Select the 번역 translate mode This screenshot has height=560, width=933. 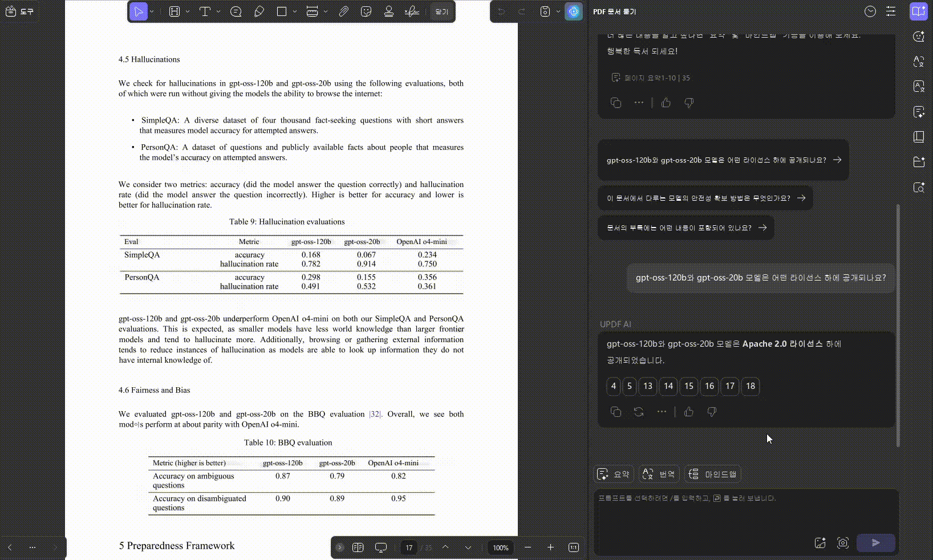[x=659, y=474]
